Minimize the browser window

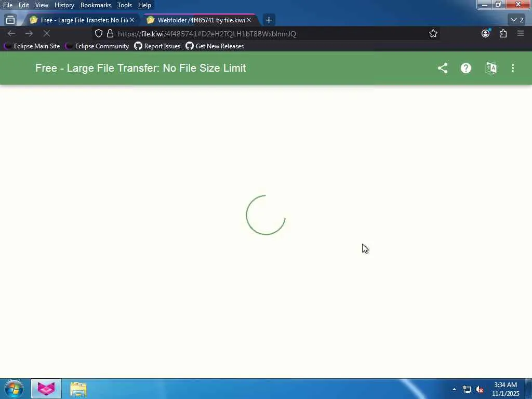[x=485, y=5]
